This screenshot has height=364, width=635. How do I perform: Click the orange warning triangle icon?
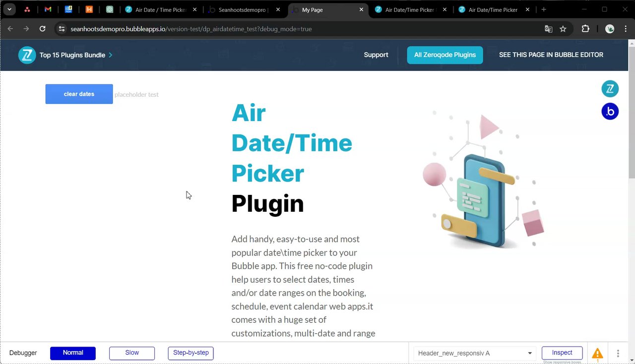tap(597, 354)
